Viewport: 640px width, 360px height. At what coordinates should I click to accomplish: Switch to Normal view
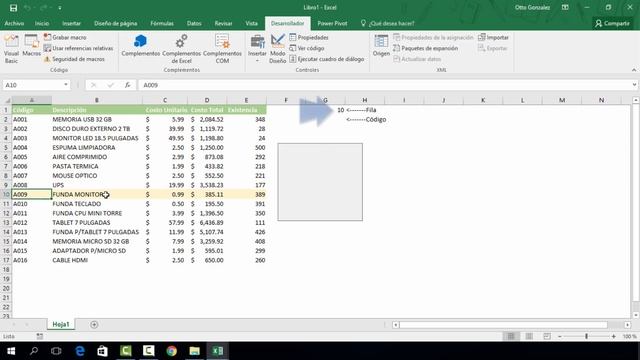pyautogui.click(x=511, y=336)
